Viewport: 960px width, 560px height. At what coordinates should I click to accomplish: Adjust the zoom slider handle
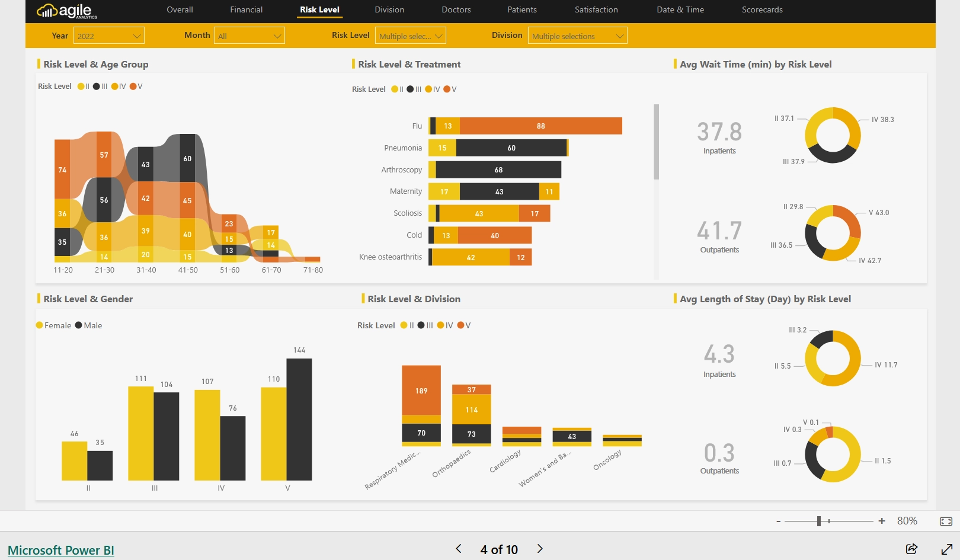tap(819, 521)
